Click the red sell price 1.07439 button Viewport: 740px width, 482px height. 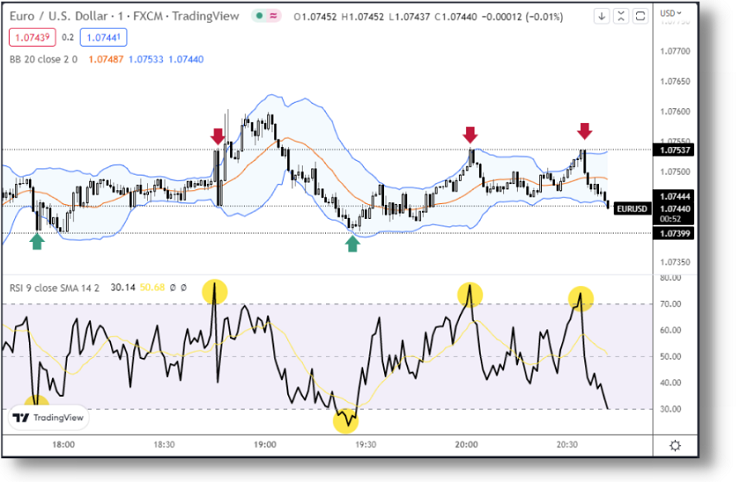[x=32, y=37]
